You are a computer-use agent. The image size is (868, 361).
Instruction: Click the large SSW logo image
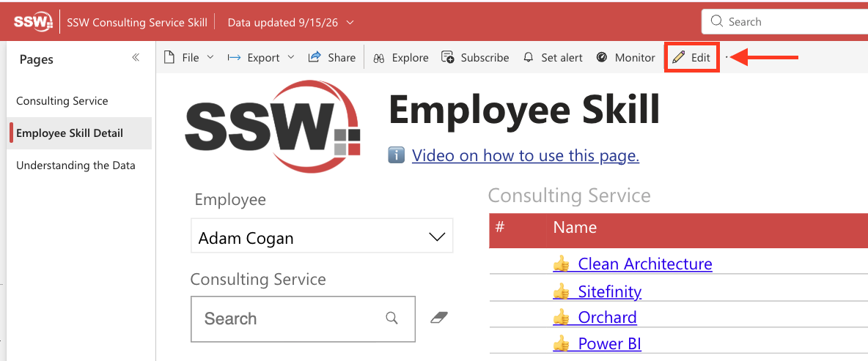click(273, 127)
